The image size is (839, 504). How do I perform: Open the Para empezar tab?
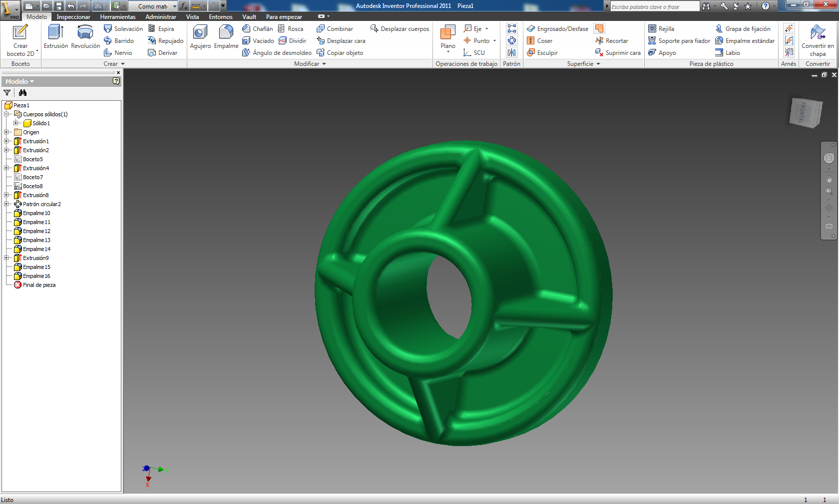284,17
